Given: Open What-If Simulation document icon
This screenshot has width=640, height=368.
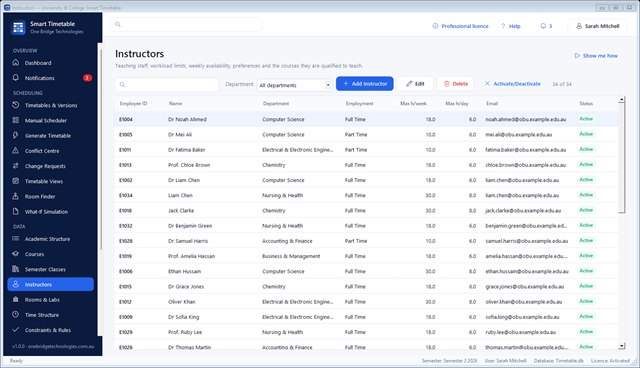Looking at the screenshot, I should tap(16, 211).
